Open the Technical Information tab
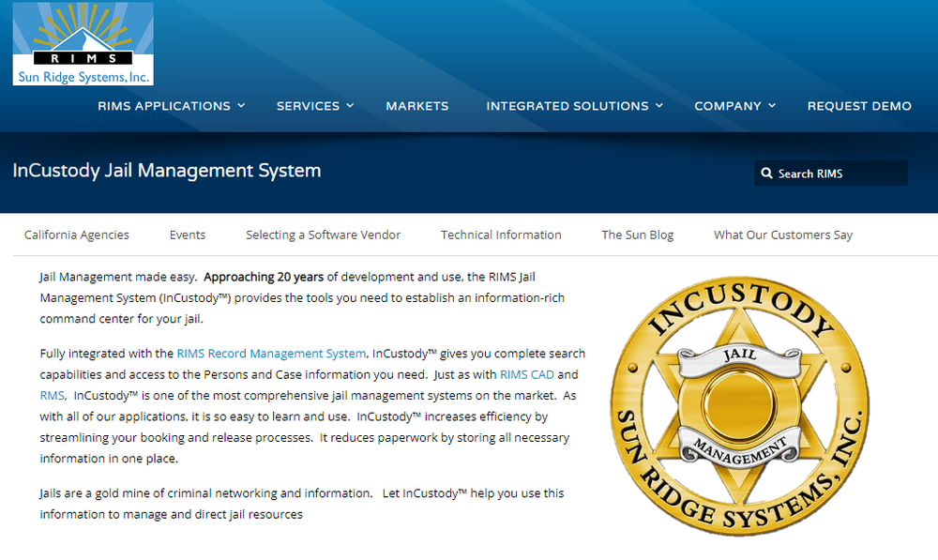Viewport: 938px width, 560px height. 501,235
